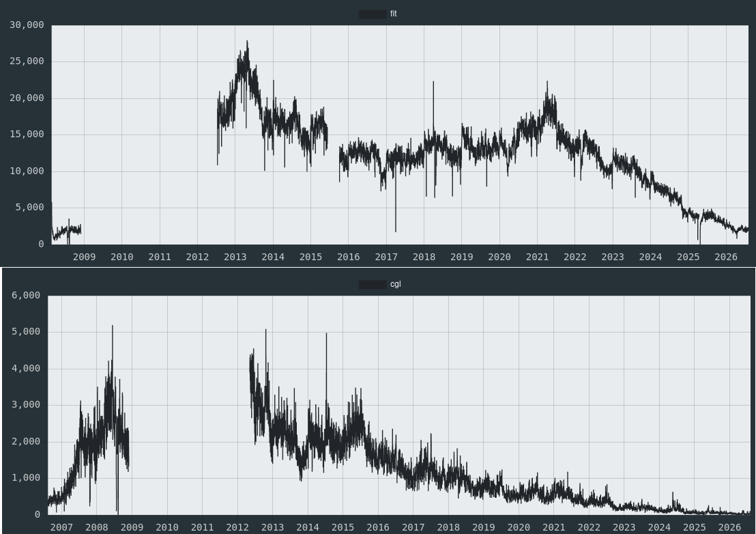The height and width of the screenshot is (534, 756).
Task: Toggle the 'cgl' legend color box
Action: coord(373,285)
